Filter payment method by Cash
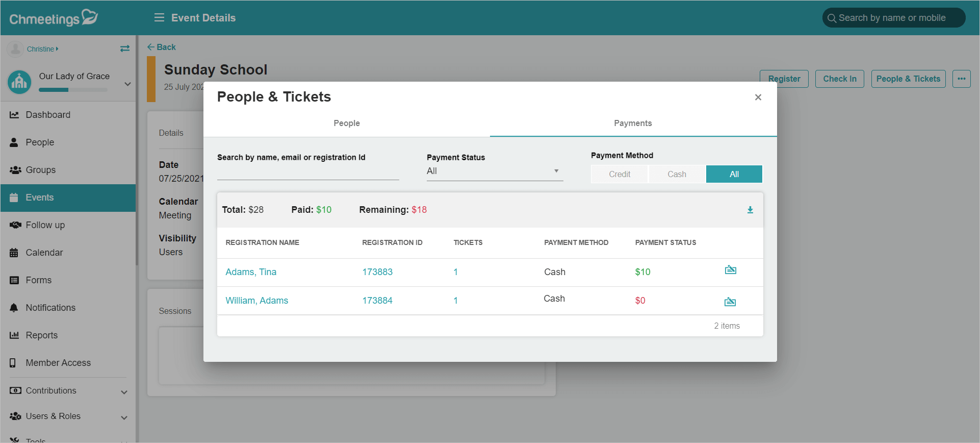 pos(677,174)
